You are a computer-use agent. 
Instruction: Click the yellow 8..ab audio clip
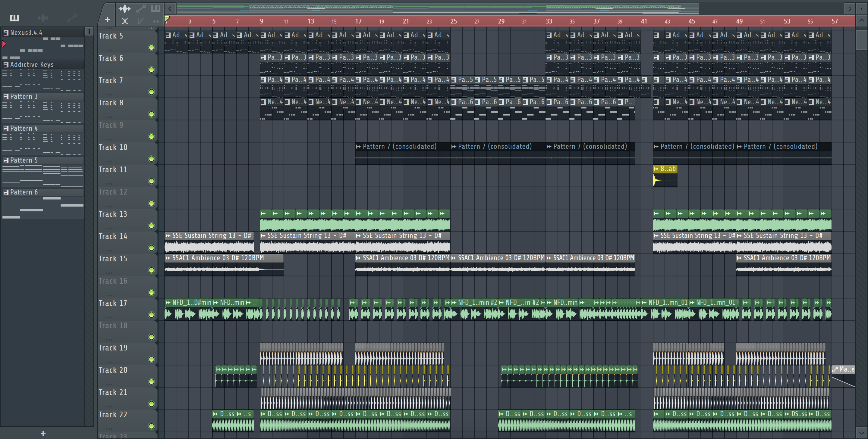point(665,176)
